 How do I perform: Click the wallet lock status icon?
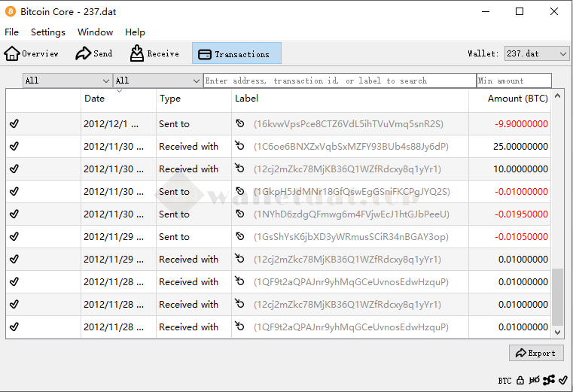pyautogui.click(x=520, y=380)
